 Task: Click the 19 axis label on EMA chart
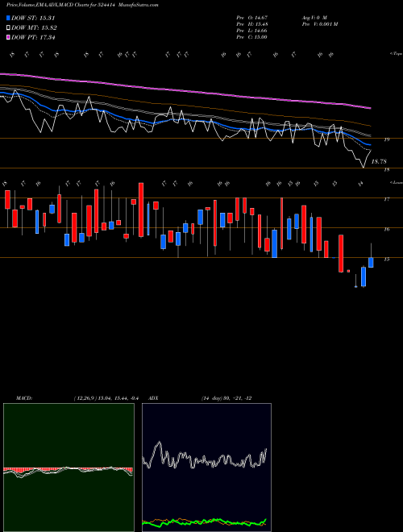tap(387, 139)
